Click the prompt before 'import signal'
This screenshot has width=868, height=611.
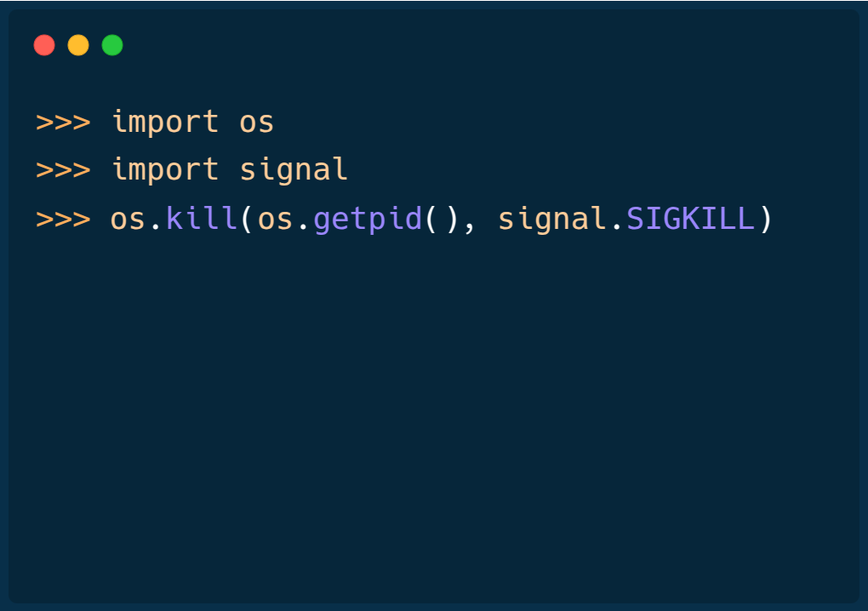63,170
